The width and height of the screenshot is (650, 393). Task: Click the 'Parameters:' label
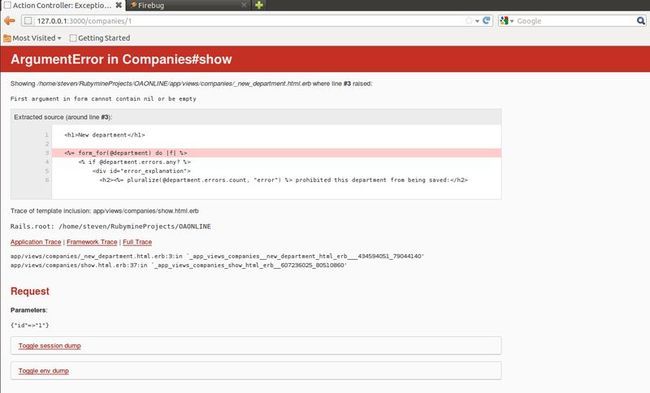click(29, 310)
